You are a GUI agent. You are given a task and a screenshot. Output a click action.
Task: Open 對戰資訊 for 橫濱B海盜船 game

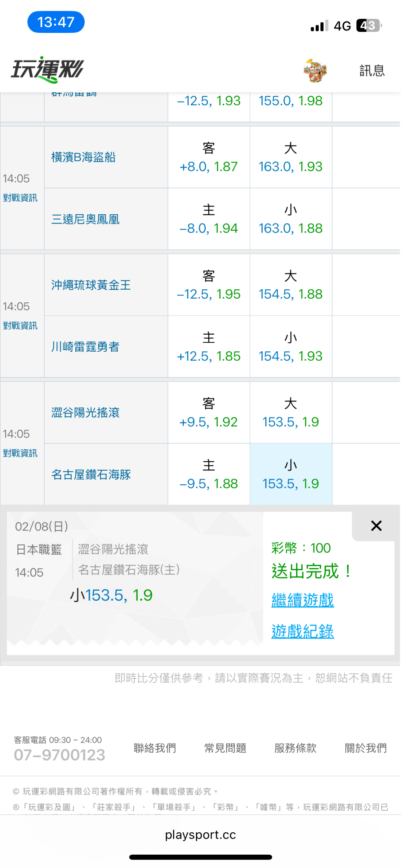(20, 198)
